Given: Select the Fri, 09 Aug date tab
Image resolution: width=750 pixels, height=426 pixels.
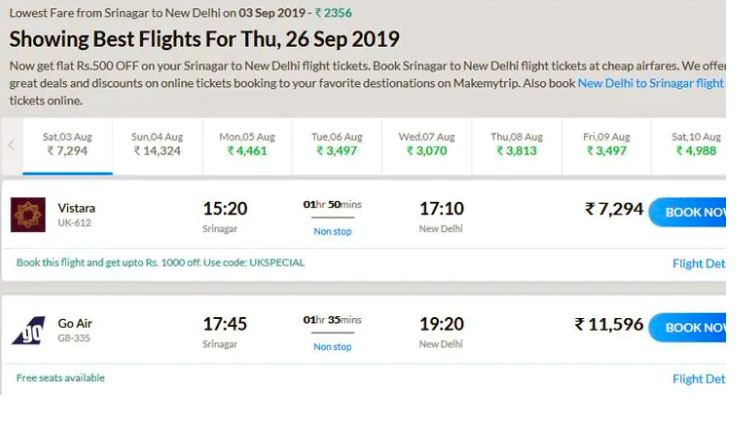Looking at the screenshot, I should coord(606,144).
